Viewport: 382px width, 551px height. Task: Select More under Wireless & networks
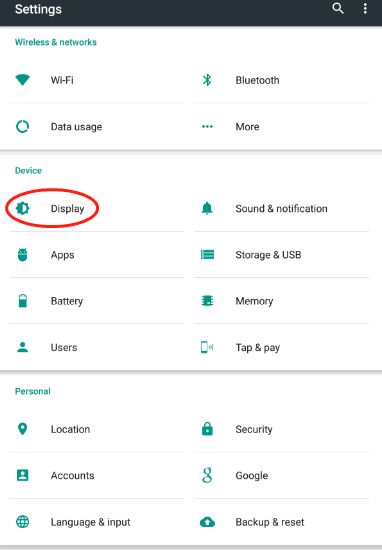pyautogui.click(x=247, y=127)
